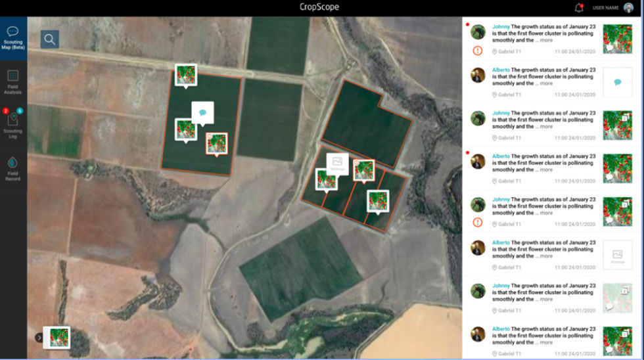
Task: Click the USER NAME label in the header
Action: [x=605, y=8]
